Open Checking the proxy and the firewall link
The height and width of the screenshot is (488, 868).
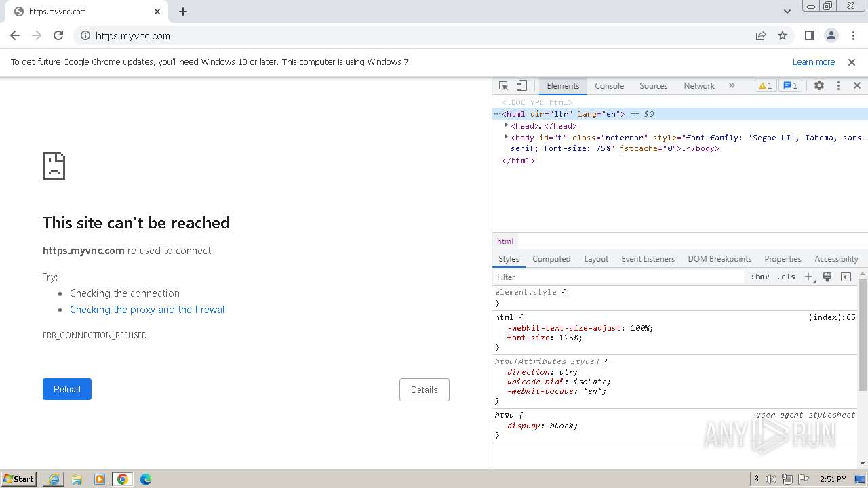coord(149,310)
